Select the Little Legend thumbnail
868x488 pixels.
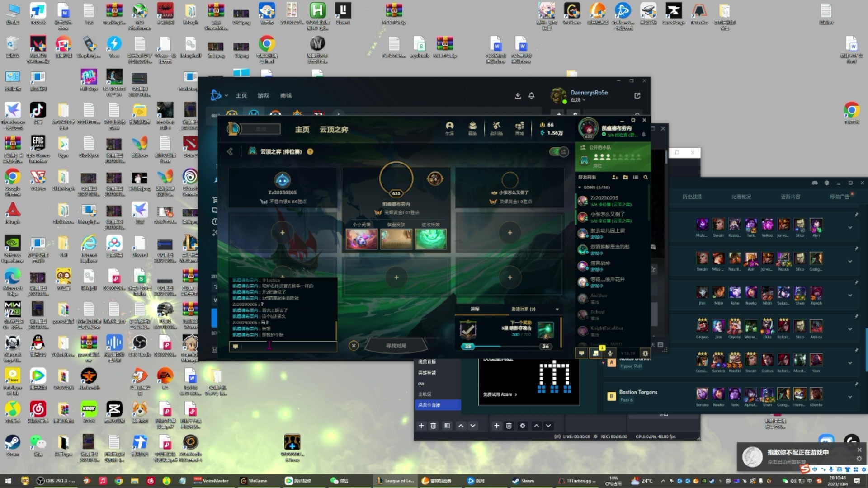click(362, 239)
